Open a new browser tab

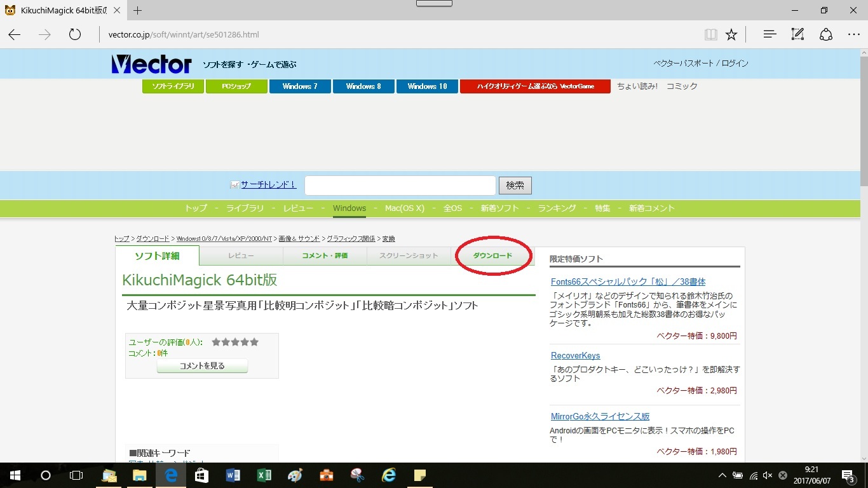pos(137,10)
